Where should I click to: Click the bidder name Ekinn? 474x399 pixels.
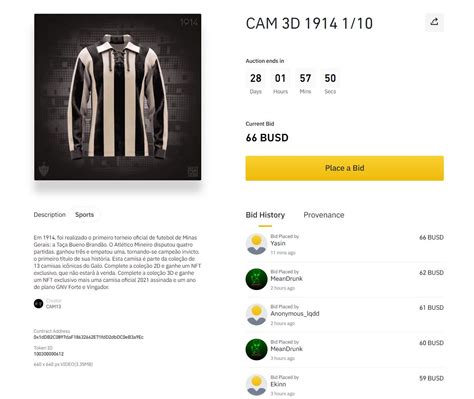pos(278,384)
